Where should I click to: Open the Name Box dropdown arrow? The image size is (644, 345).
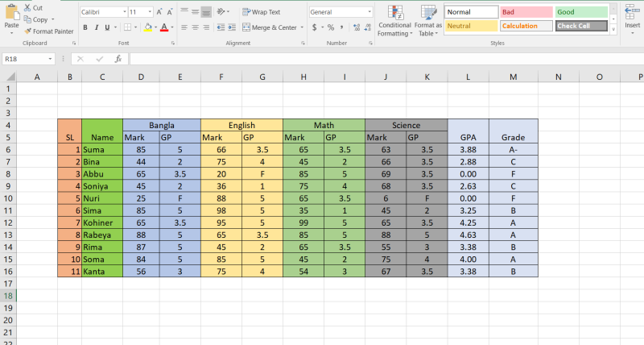coord(50,59)
